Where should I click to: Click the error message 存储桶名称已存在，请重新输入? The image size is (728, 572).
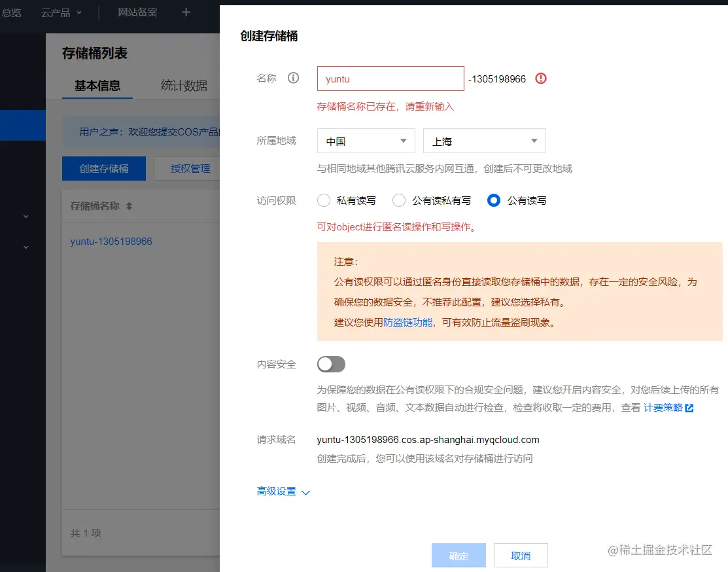click(x=385, y=107)
